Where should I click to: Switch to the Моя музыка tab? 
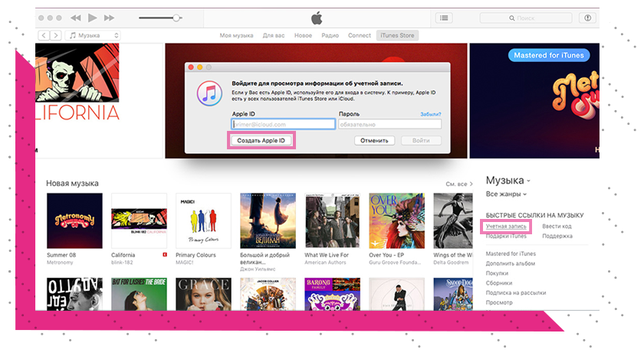pos(236,35)
